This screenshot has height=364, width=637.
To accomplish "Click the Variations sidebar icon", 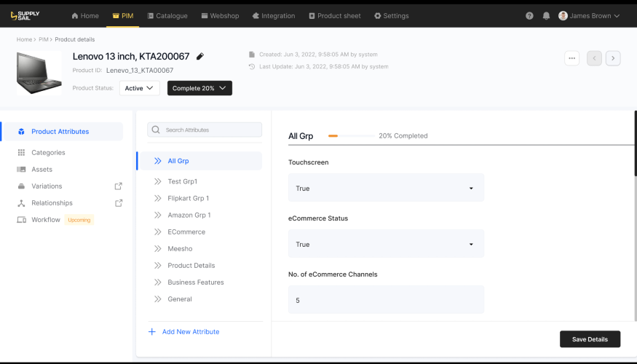I will pos(21,186).
